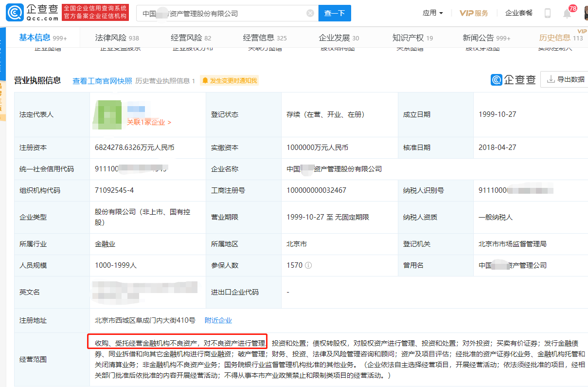The image size is (588, 387).
Task: Open 查看工商官网快照 link
Action: [102, 80]
